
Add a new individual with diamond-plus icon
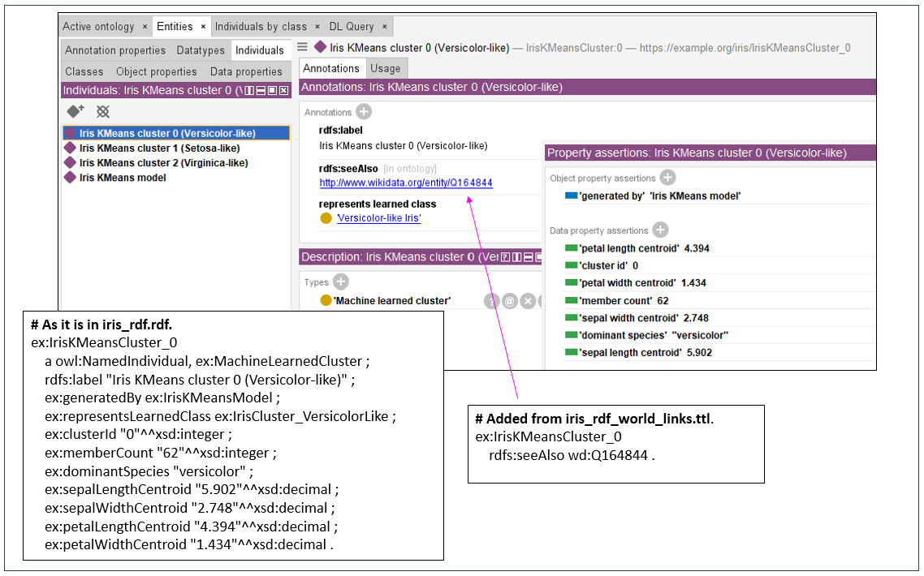[x=75, y=111]
